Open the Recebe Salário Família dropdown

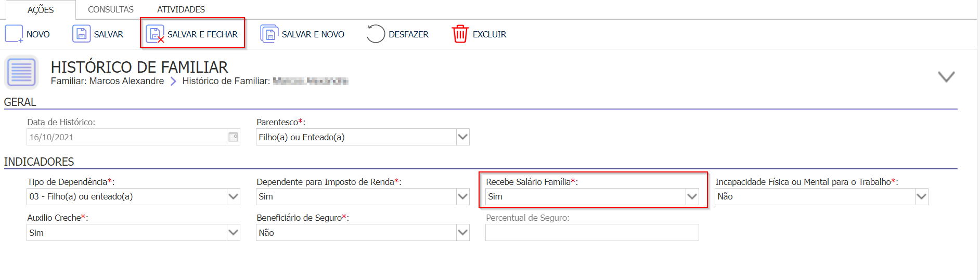[x=692, y=197]
